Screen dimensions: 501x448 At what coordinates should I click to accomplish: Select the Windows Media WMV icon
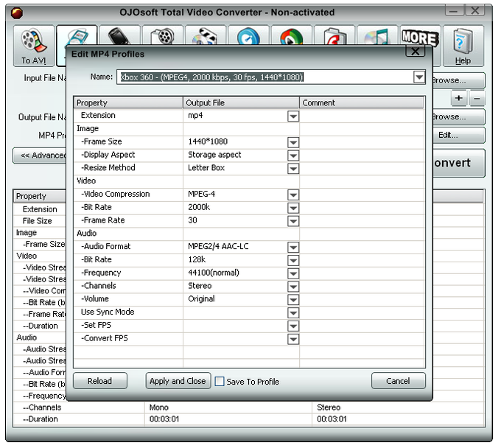tap(292, 36)
